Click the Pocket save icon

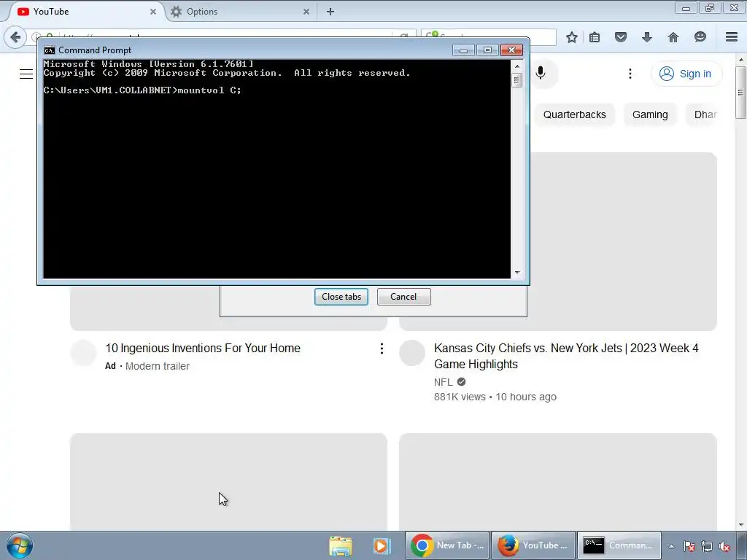pos(620,37)
